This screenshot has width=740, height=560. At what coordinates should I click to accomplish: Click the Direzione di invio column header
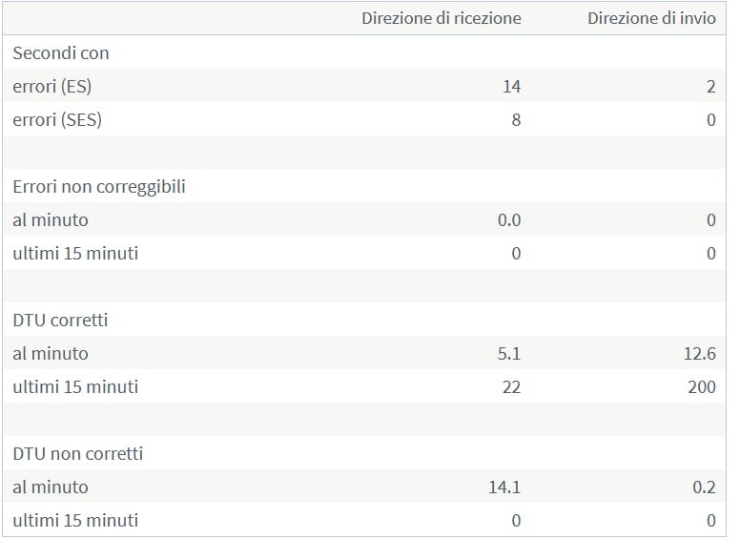(x=651, y=18)
